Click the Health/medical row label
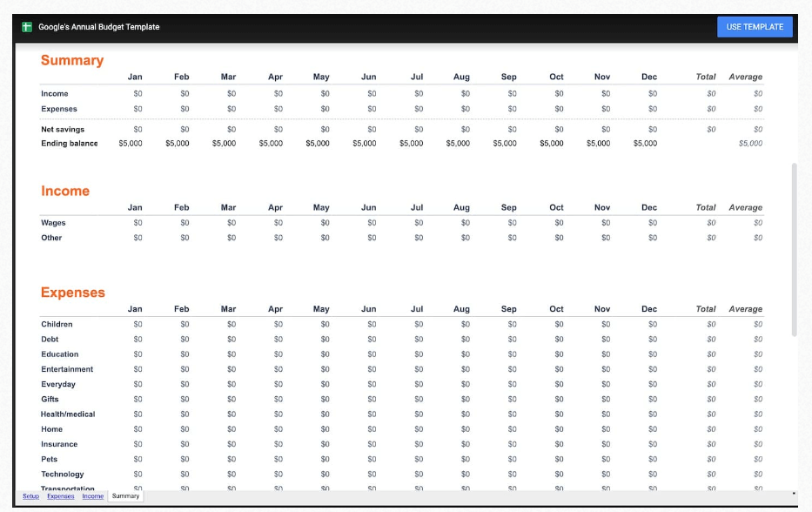Screen dimensions: 812x512 (x=68, y=414)
